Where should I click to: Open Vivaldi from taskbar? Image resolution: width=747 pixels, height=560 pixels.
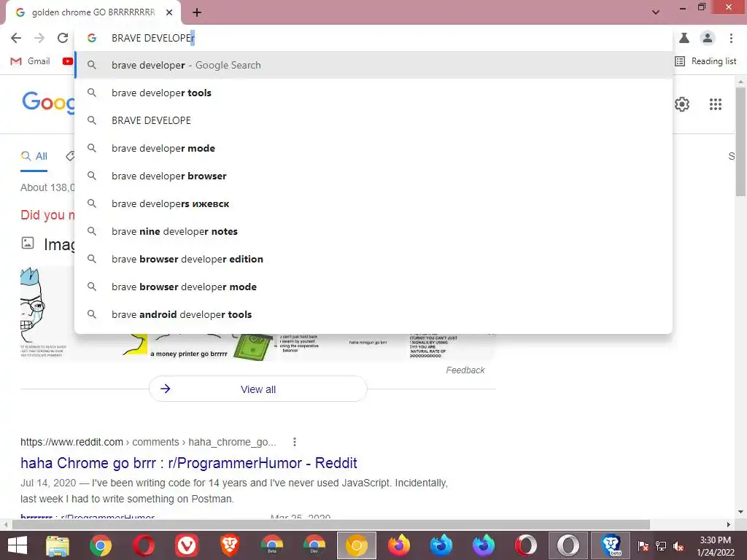(x=186, y=545)
